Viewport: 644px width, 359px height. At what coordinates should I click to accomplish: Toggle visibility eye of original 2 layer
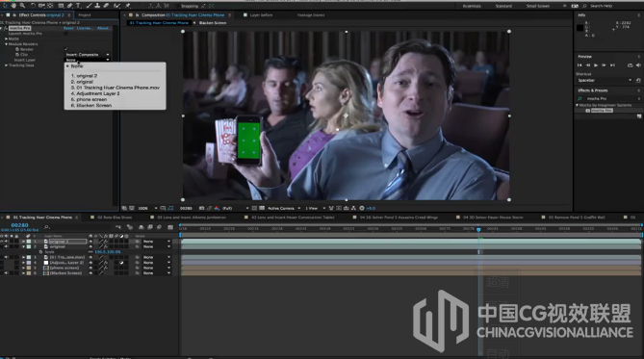[2, 242]
